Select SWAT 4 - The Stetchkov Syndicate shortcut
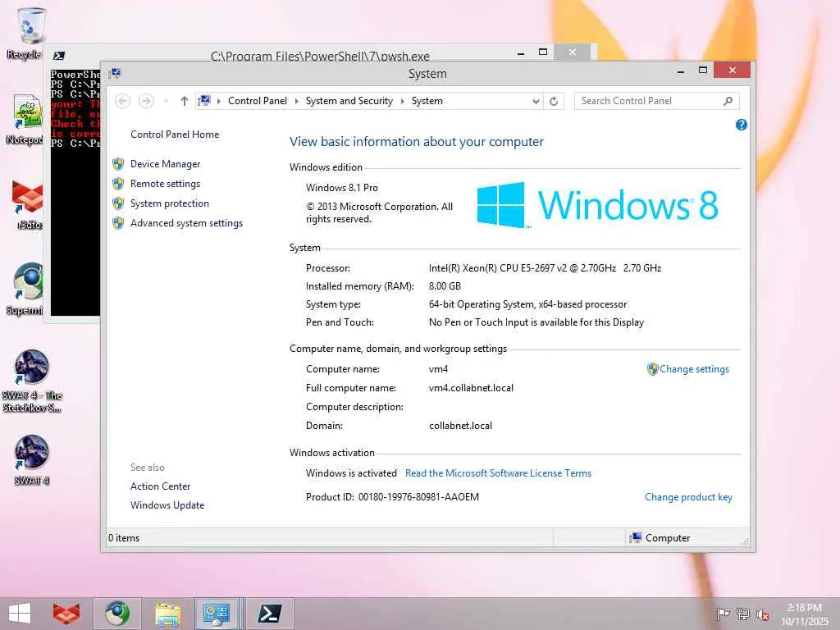Screen dimensions: 840x630 31,381
